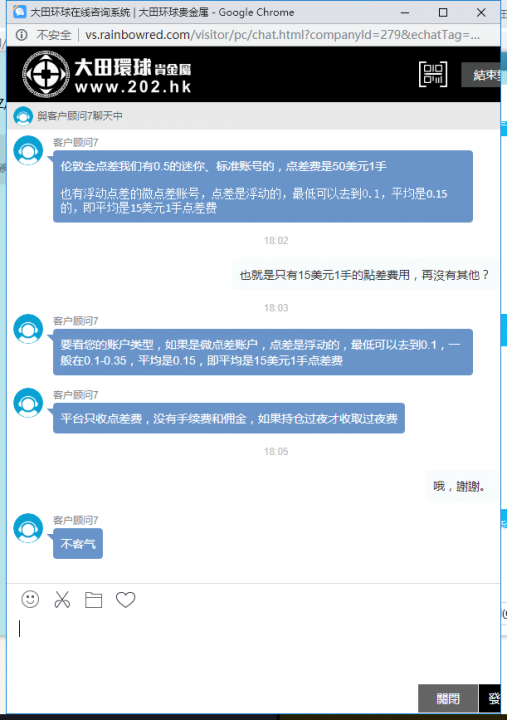Click the 不客气 message bubble

[x=78, y=544]
